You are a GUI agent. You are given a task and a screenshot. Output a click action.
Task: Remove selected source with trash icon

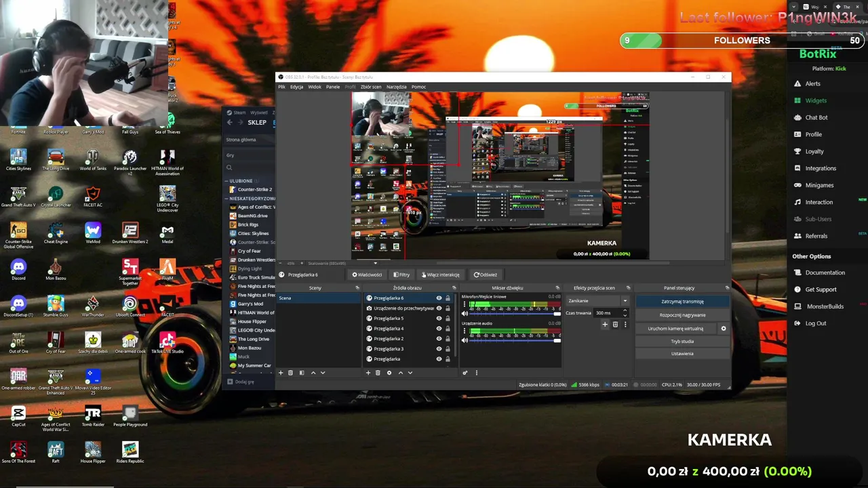tap(378, 373)
